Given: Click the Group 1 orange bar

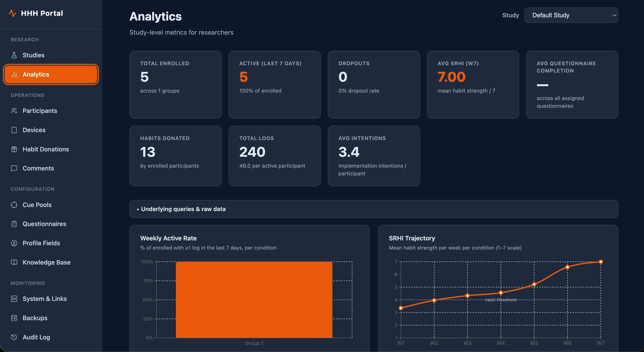Looking at the screenshot, I should click(254, 300).
